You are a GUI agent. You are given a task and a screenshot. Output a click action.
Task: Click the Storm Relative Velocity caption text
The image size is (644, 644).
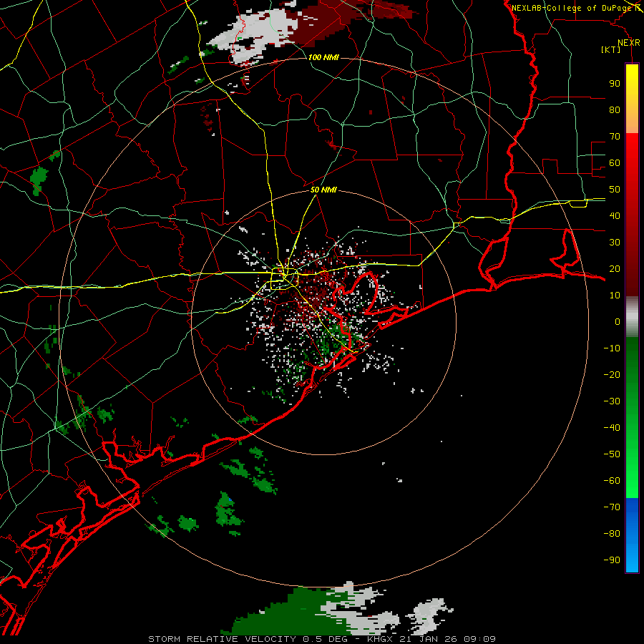(322, 639)
